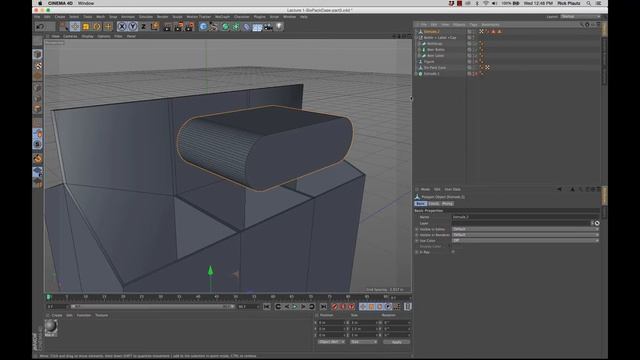The height and width of the screenshot is (360, 640).
Task: Open the Create menu in the menu bar
Action: (60, 17)
